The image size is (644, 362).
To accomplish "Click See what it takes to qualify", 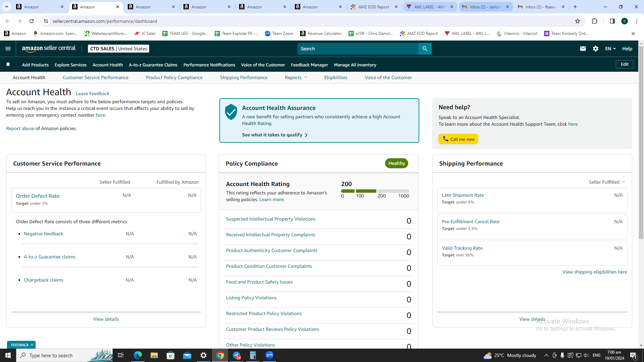I will tap(275, 135).
